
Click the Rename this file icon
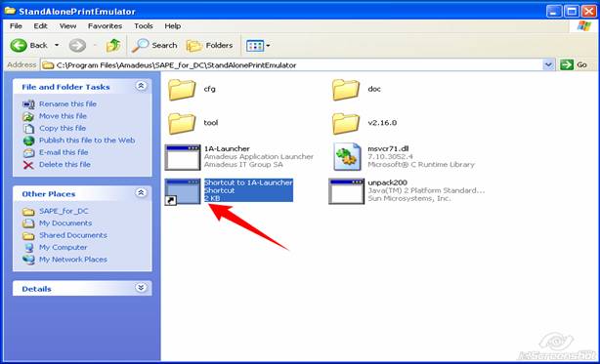pyautogui.click(x=28, y=103)
